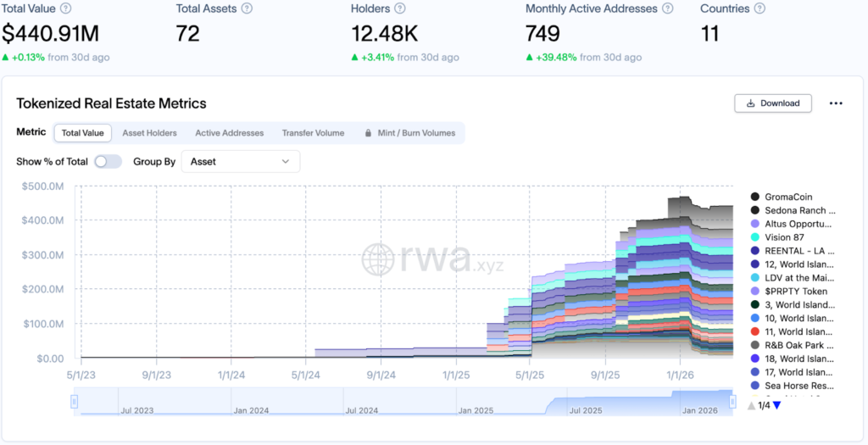Click Jul 2024 in range navigator
The width and height of the screenshot is (868, 445).
click(361, 411)
